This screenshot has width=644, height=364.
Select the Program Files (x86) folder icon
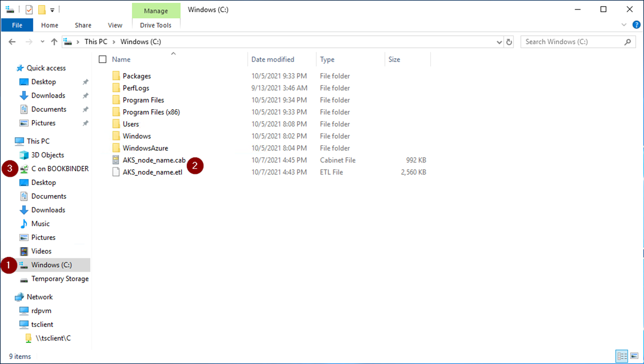116,112
